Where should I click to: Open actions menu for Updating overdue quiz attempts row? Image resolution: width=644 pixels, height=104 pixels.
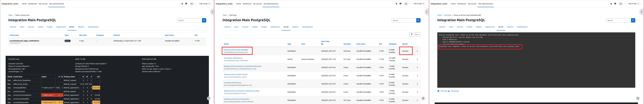[417, 100]
